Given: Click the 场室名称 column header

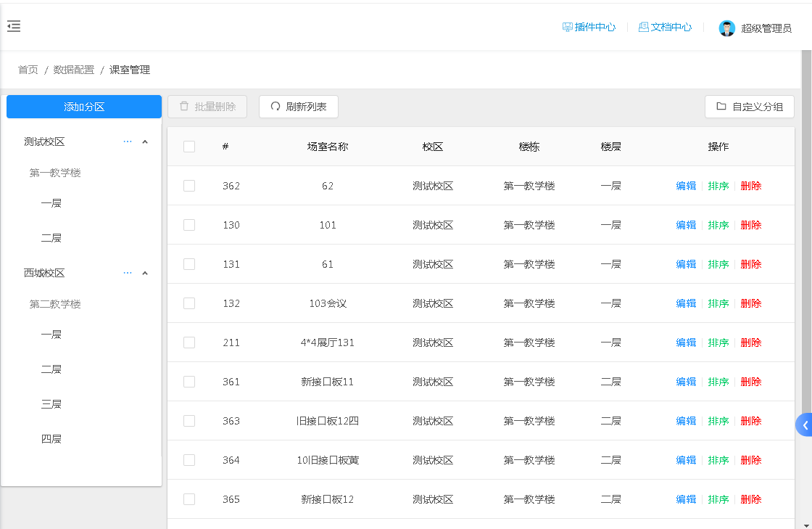Looking at the screenshot, I should point(327,147).
